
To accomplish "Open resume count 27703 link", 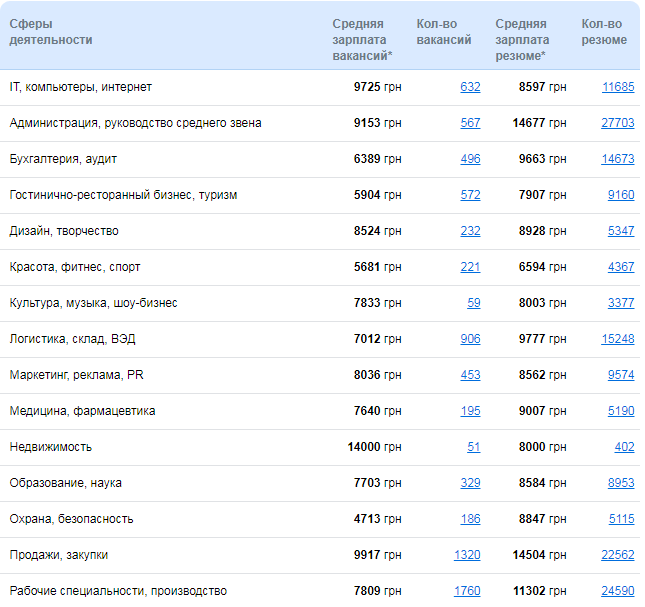I will [x=617, y=123].
